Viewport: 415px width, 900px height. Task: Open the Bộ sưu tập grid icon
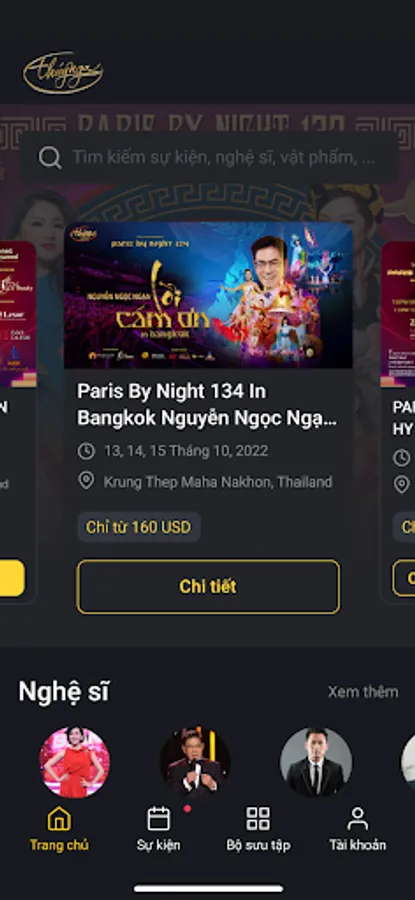point(258,819)
